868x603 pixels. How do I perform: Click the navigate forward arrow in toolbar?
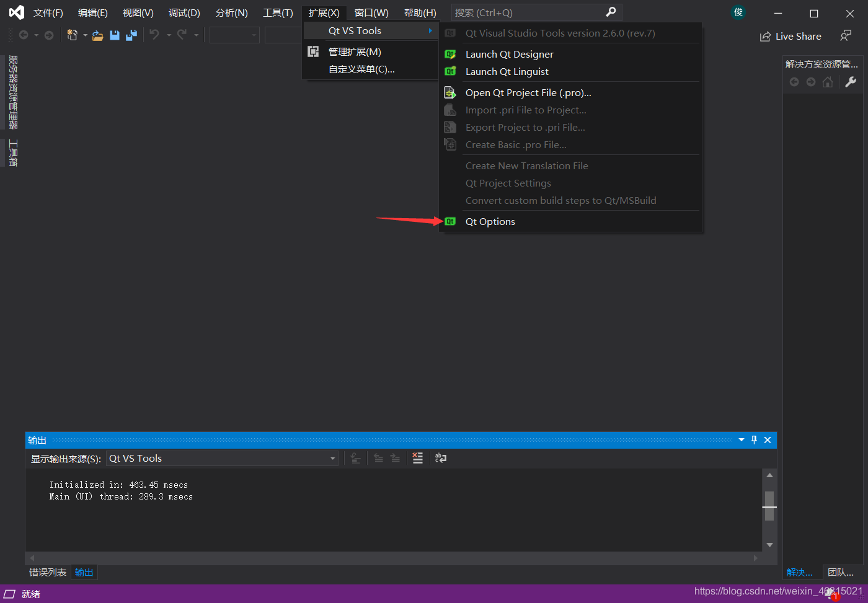click(x=49, y=35)
